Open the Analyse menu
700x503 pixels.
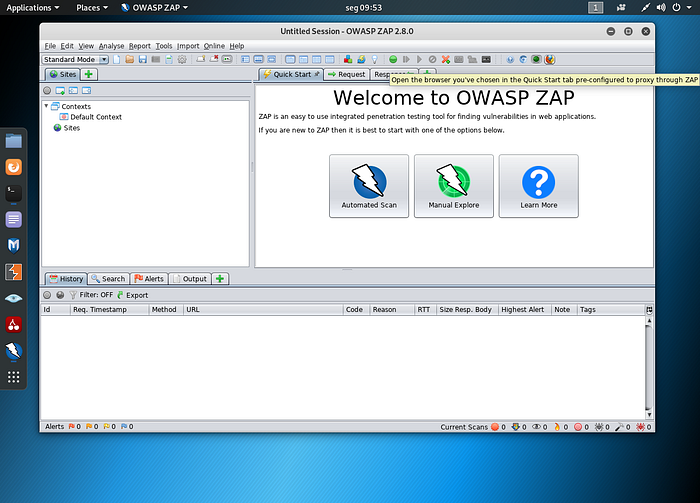[111, 46]
